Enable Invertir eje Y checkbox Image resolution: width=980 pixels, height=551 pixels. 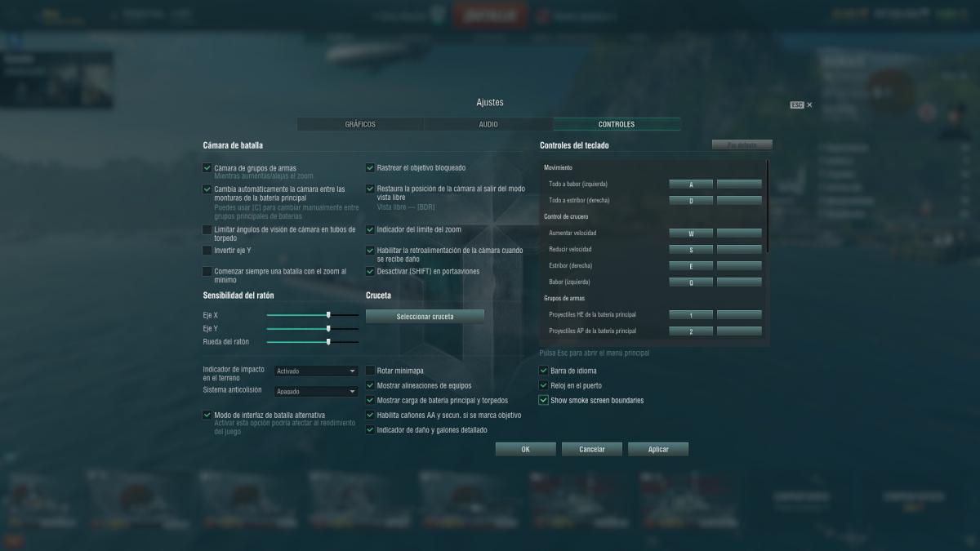(207, 251)
